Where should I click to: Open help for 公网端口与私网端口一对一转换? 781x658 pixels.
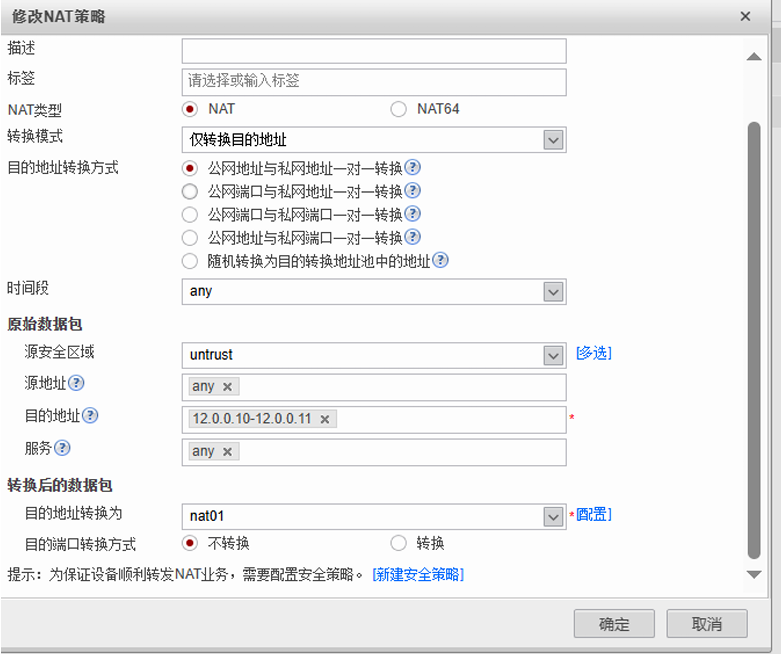coord(412,214)
